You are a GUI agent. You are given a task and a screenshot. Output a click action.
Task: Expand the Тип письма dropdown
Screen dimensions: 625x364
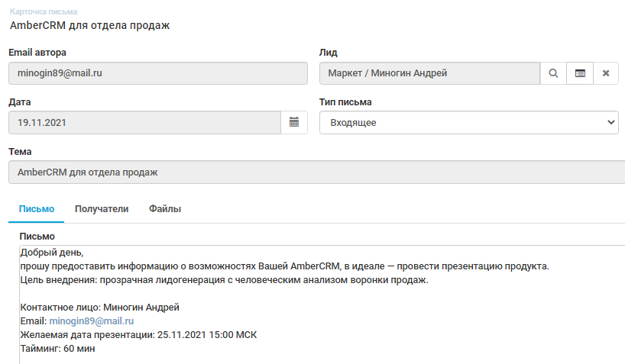(x=469, y=123)
